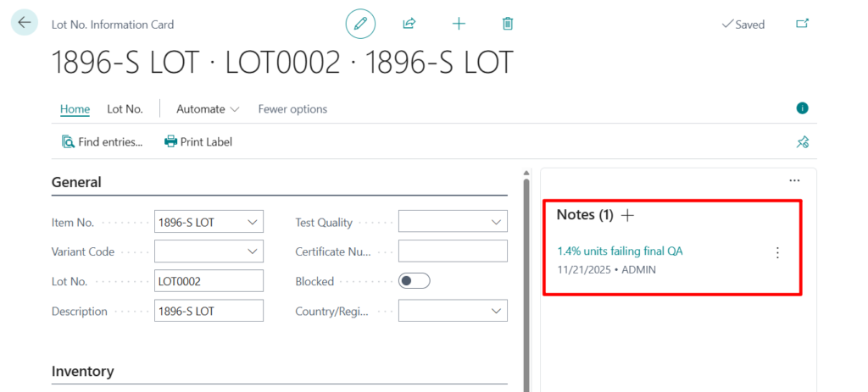Image resolution: width=868 pixels, height=392 pixels.
Task: Click the Find entries button
Action: click(x=102, y=142)
